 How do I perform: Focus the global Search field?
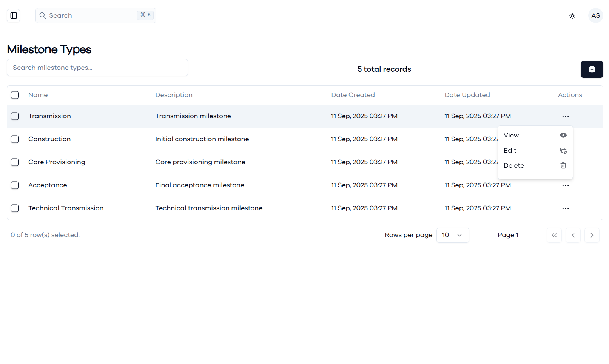click(96, 15)
